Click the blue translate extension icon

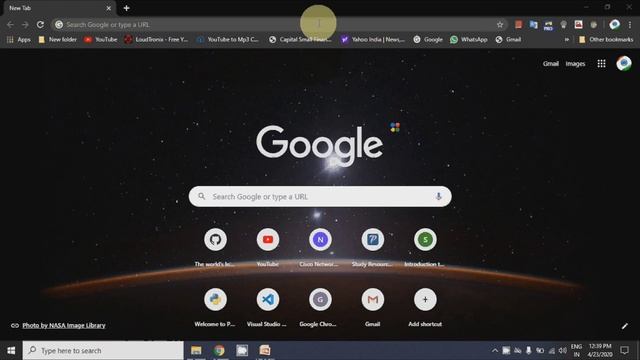[533, 24]
